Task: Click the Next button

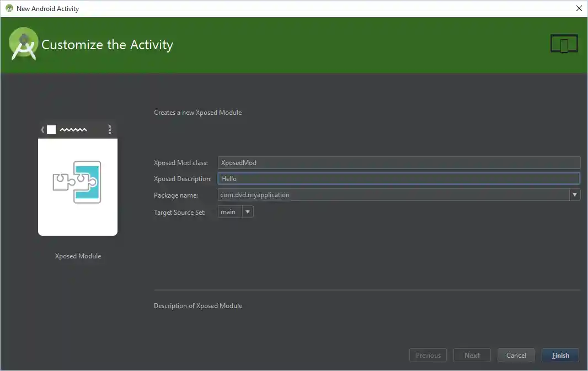Action: [472, 356]
